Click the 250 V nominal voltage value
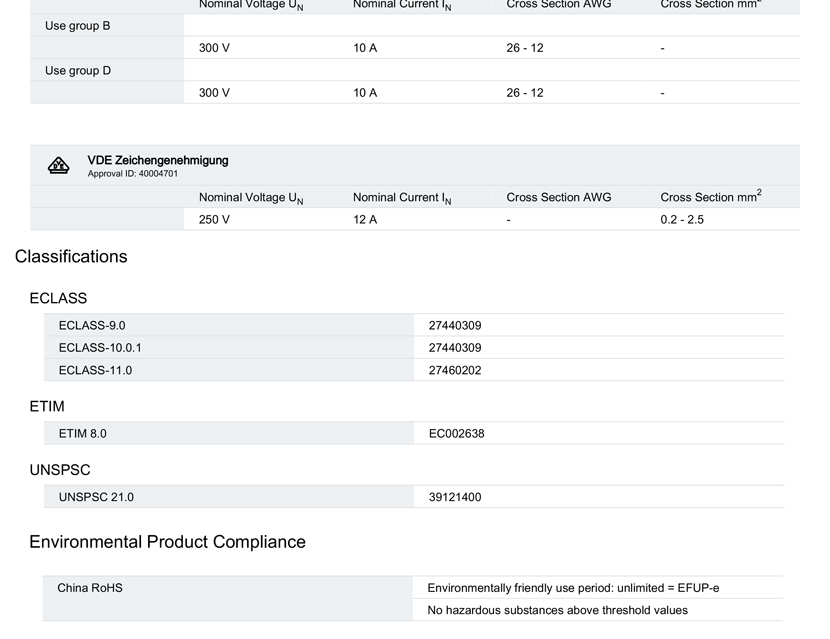Screen dimensions: 830x639 214,219
